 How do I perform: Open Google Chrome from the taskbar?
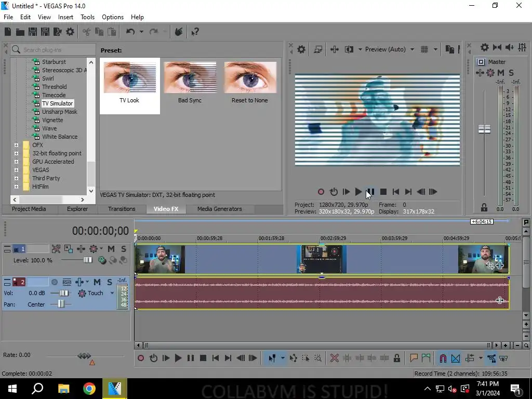coord(89,389)
